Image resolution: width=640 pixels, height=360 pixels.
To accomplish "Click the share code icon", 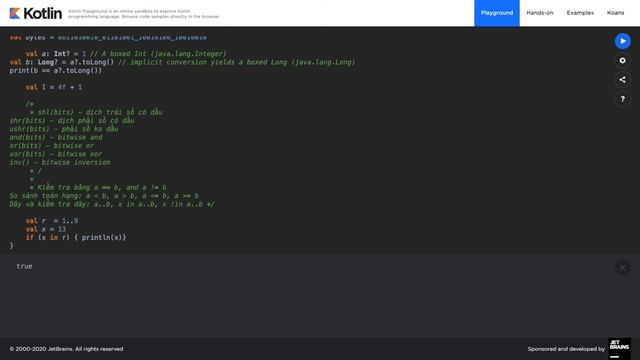I will point(622,80).
